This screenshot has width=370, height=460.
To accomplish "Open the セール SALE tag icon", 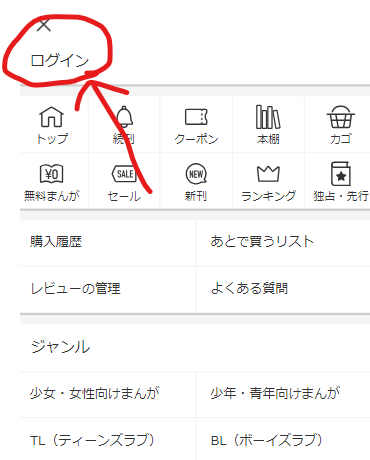I will pyautogui.click(x=124, y=174).
